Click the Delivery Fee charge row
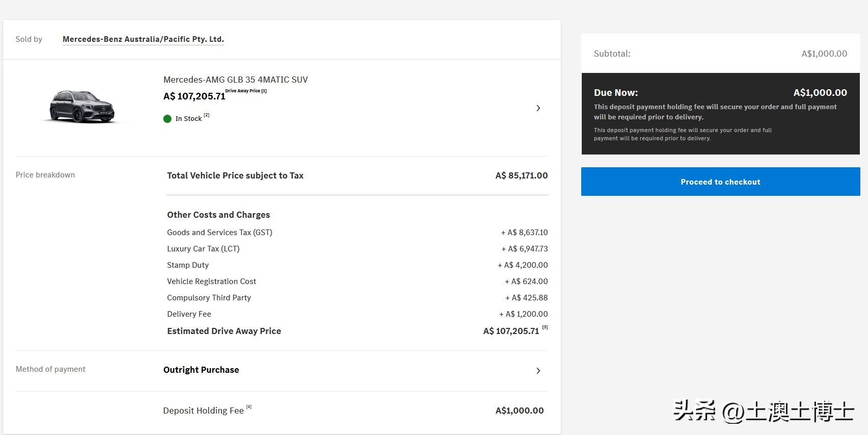The image size is (868, 435). click(x=189, y=314)
